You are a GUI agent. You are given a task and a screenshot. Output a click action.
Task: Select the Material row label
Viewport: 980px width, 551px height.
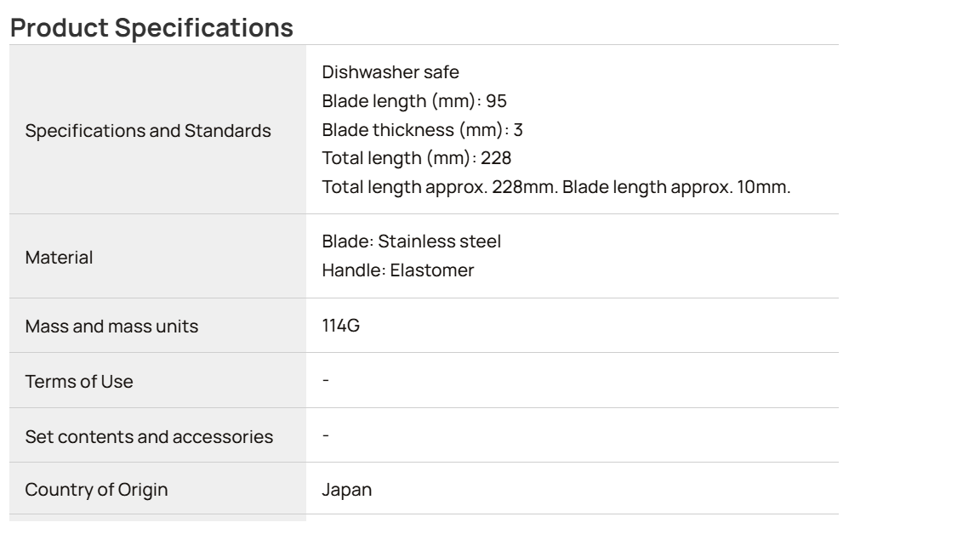click(59, 258)
